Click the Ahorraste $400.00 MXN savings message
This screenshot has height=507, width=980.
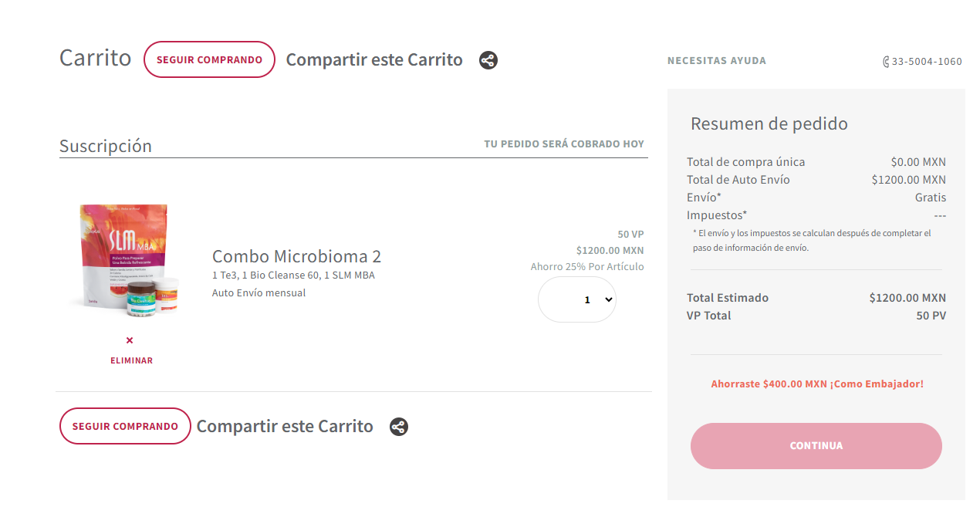click(x=816, y=384)
